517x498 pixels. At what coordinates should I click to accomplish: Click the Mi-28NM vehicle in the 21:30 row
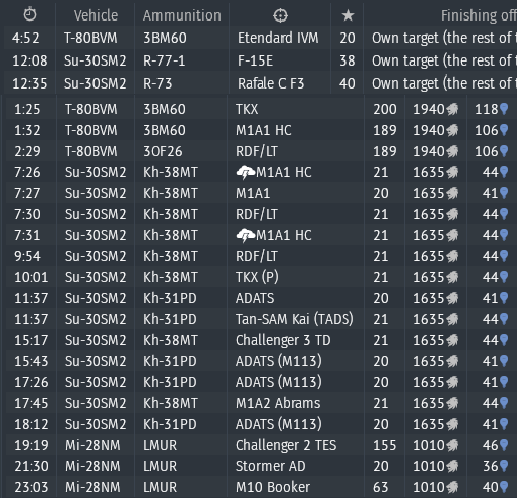(x=92, y=466)
